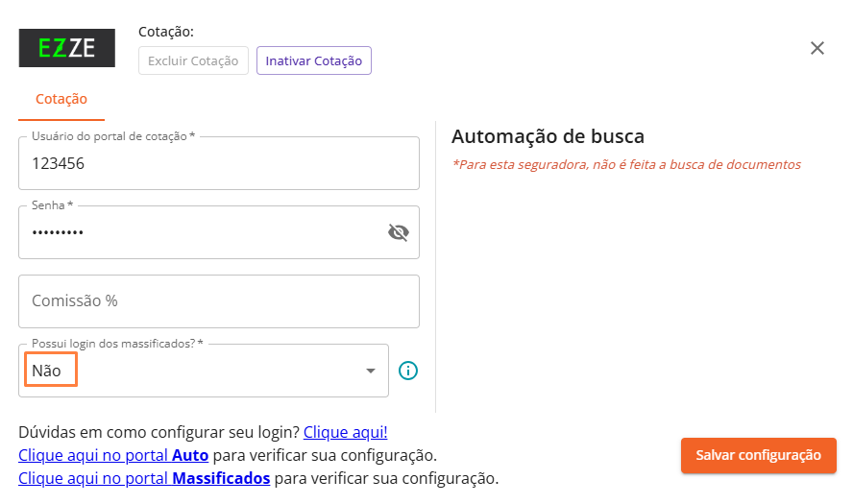The width and height of the screenshot is (853, 504).
Task: Open the portal Massificados verification link
Action: 144,478
